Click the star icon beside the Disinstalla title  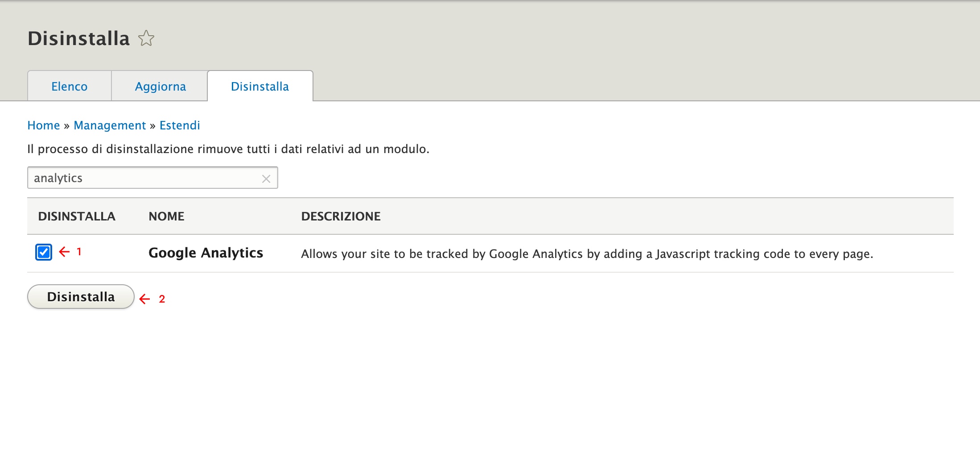[146, 38]
